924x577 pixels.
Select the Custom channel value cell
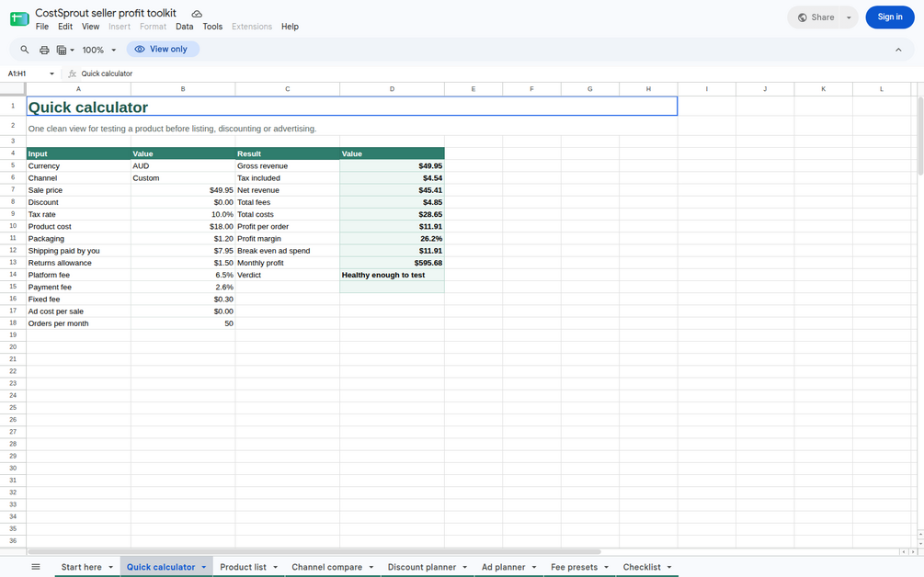pos(183,178)
